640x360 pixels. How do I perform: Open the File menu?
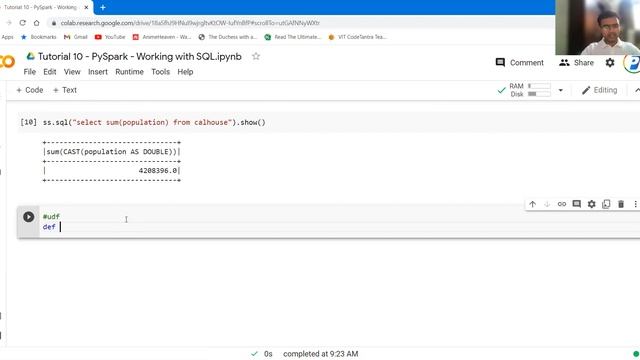click(29, 72)
